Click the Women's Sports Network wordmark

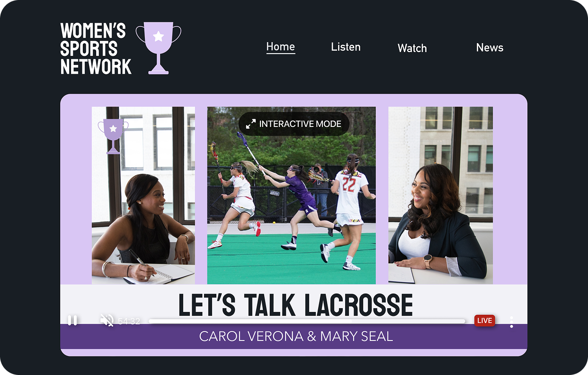[96, 49]
